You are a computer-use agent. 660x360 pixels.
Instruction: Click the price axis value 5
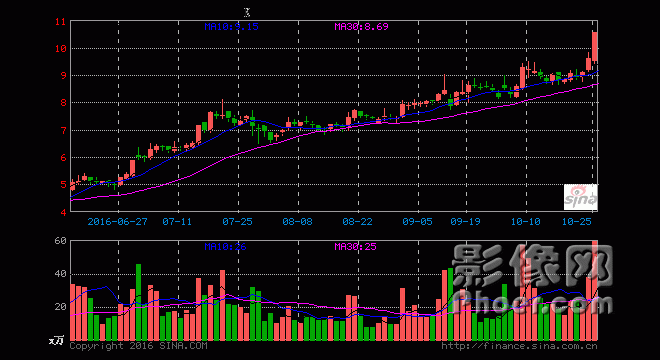click(64, 184)
